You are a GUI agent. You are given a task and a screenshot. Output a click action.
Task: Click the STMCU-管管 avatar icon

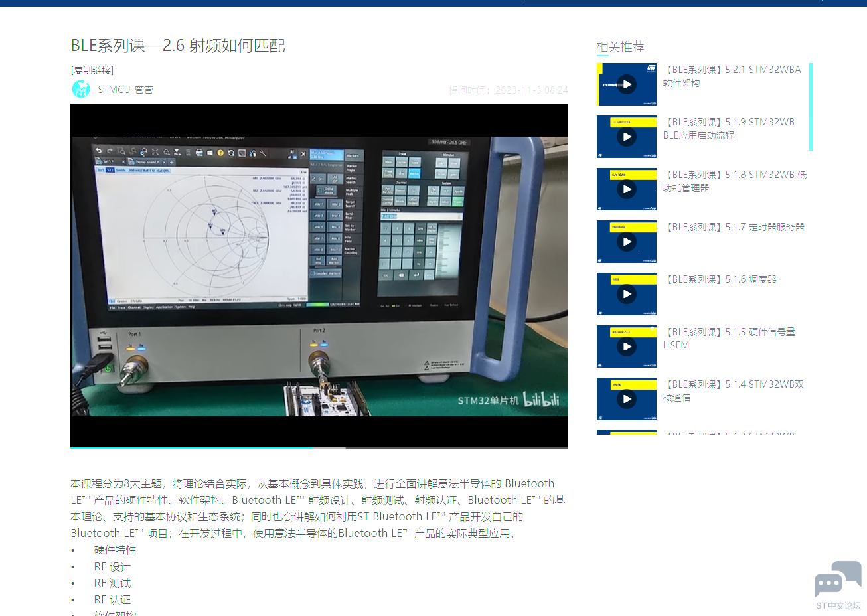coord(81,89)
